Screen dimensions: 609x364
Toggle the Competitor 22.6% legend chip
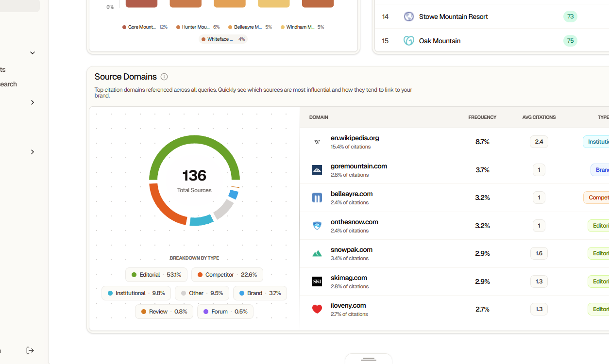coord(227,275)
